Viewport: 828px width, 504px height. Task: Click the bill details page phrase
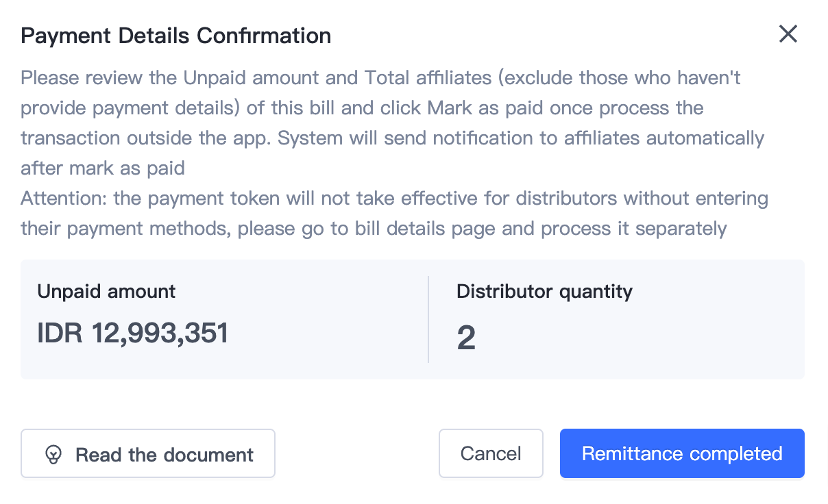(x=424, y=229)
